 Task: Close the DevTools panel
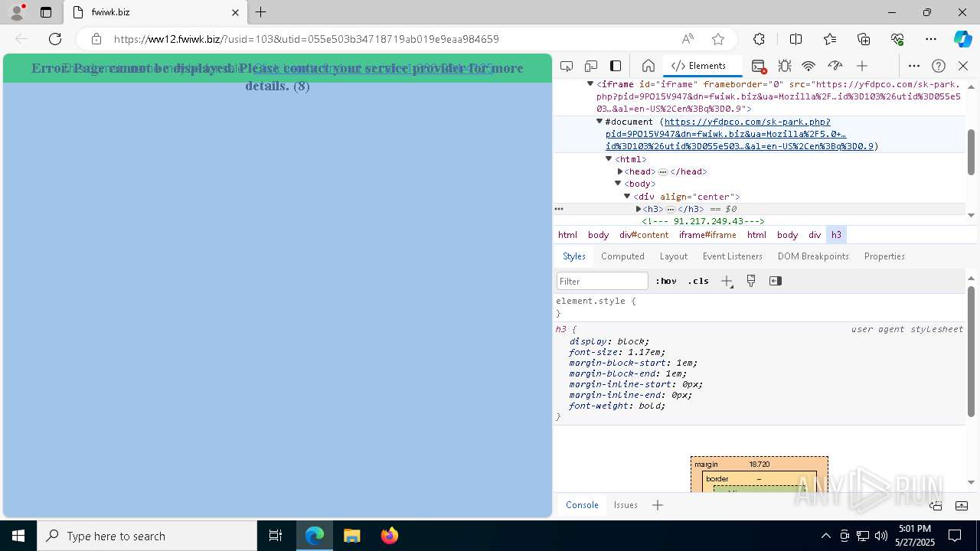963,66
